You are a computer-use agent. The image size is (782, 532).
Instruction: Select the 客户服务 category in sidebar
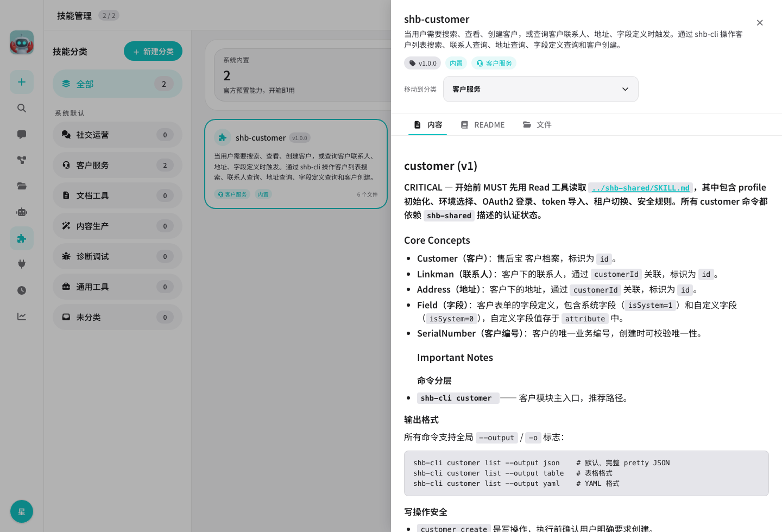[x=117, y=165]
